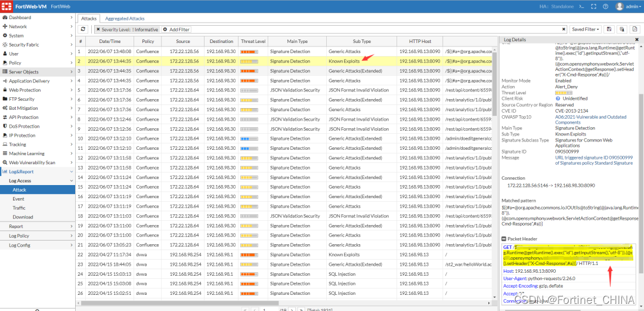Sort by the Threat Level column header
Screen dimensions: 644x311
253,42
